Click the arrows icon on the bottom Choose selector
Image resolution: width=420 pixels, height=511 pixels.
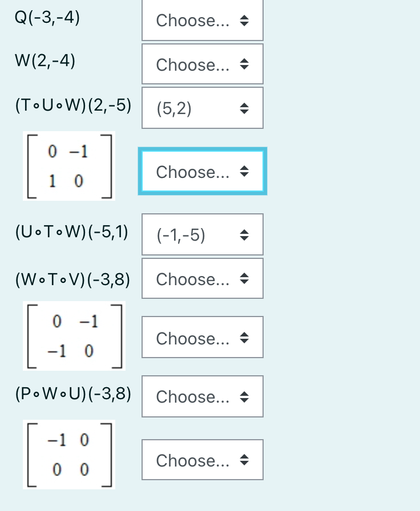coord(244,460)
